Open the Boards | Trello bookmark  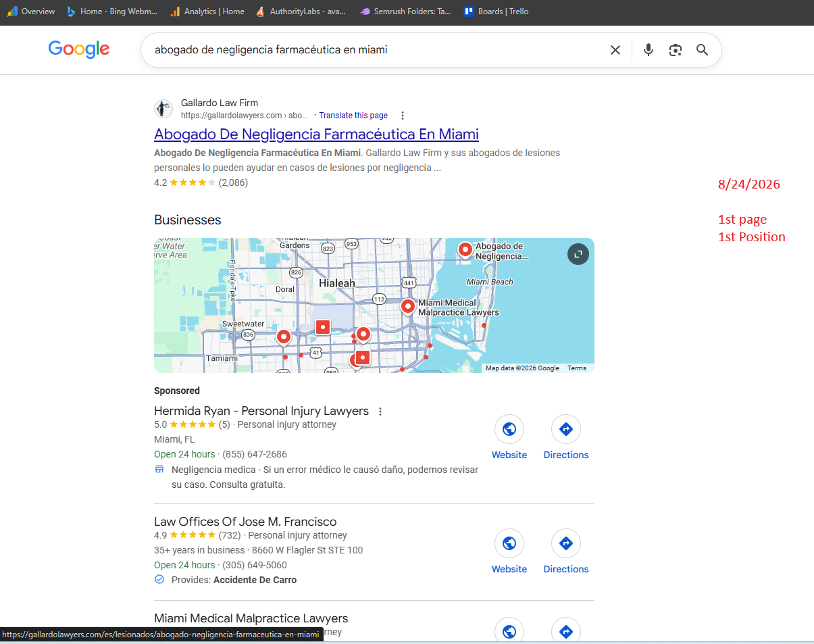[x=497, y=11]
